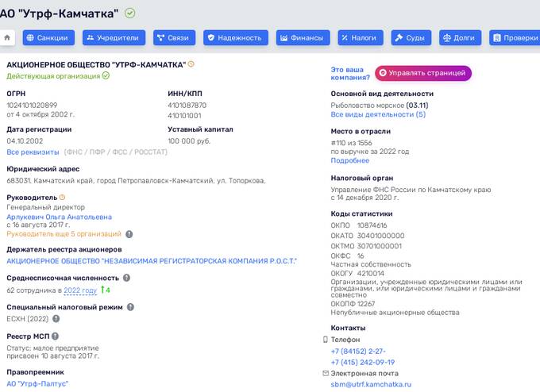This screenshot has width=540, height=392.
Task: Click Руководитель еще 5 организаций link
Action: click(x=64, y=234)
